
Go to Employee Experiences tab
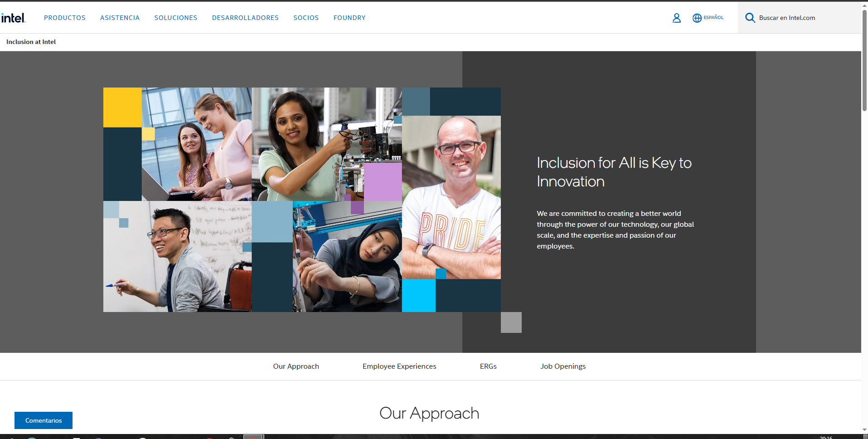point(399,366)
